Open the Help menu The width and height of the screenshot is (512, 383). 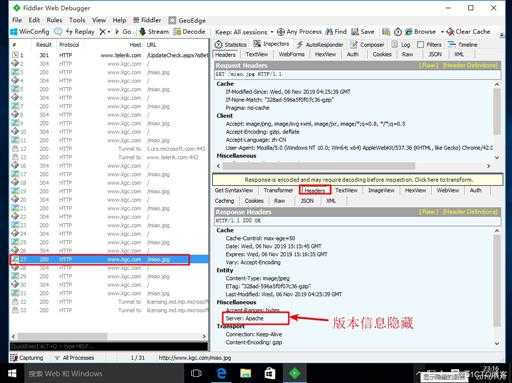(119, 20)
